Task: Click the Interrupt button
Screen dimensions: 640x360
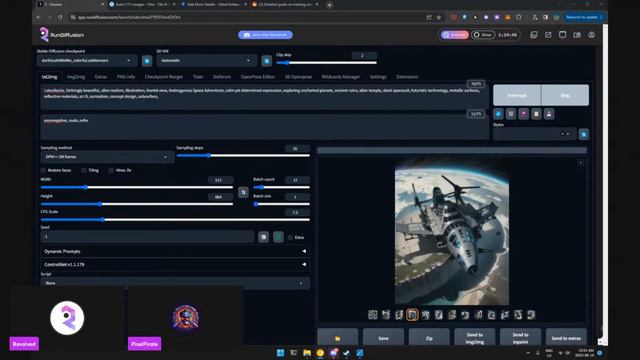Action: pos(517,95)
